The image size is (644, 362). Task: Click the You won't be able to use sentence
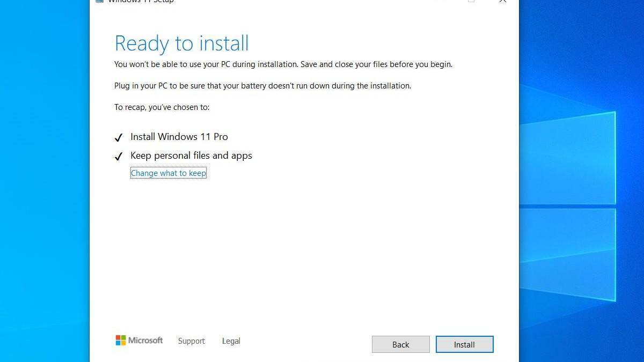point(283,64)
